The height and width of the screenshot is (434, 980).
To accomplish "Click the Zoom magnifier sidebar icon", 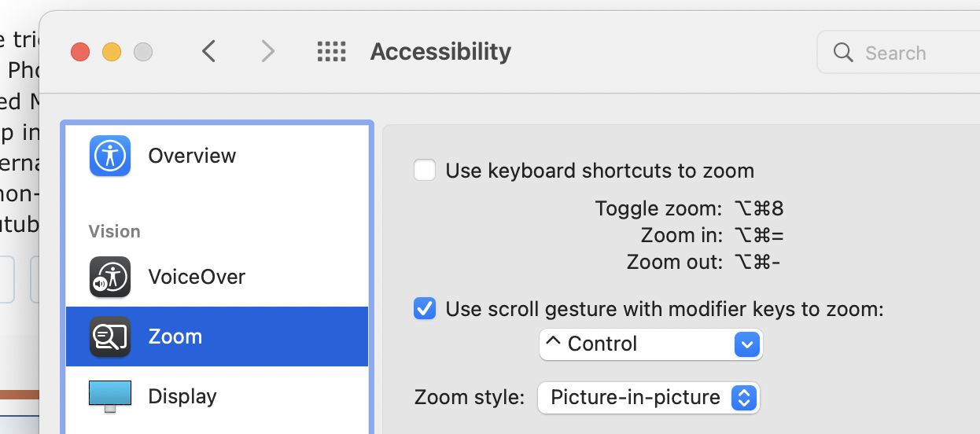I will 109,337.
